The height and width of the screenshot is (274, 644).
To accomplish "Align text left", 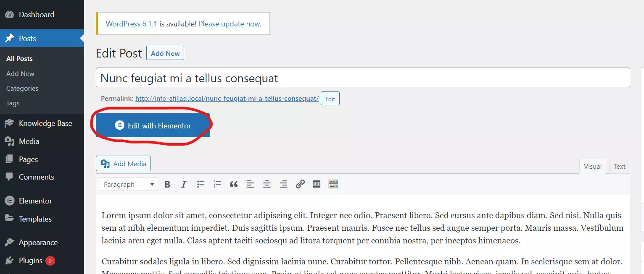I will 250,184.
